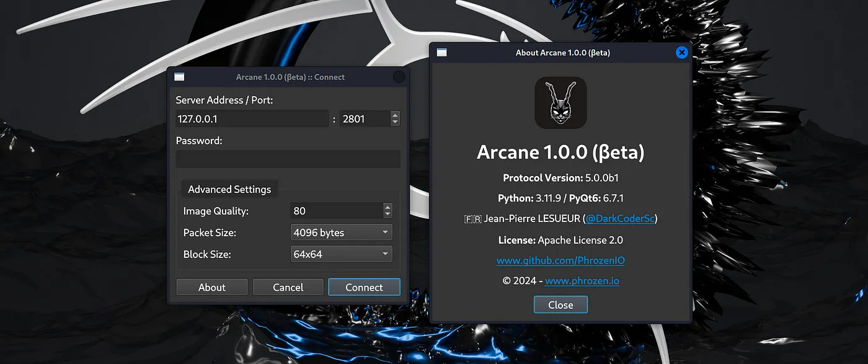The width and height of the screenshot is (868, 364).
Task: Open the About dialog via About button
Action: point(212,287)
